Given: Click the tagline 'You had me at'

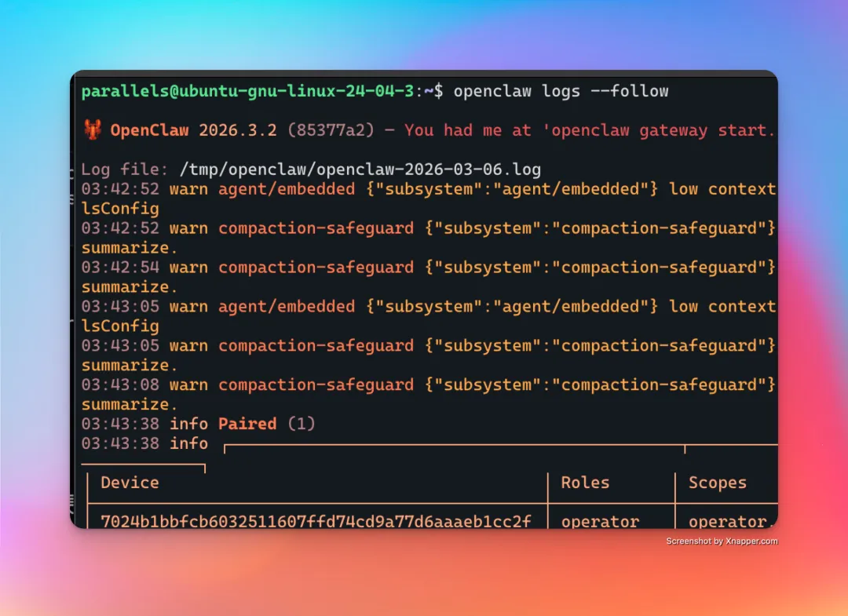Looking at the screenshot, I should tap(468, 130).
